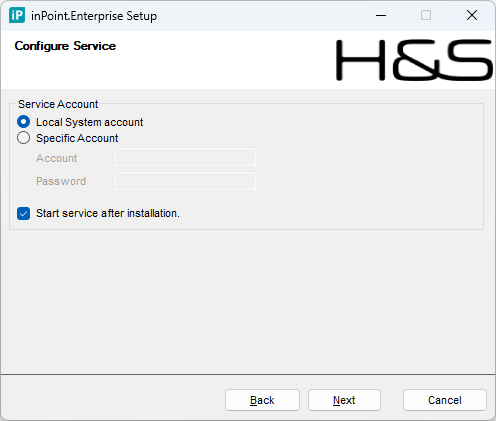Minimize the setup window

[x=381, y=15]
